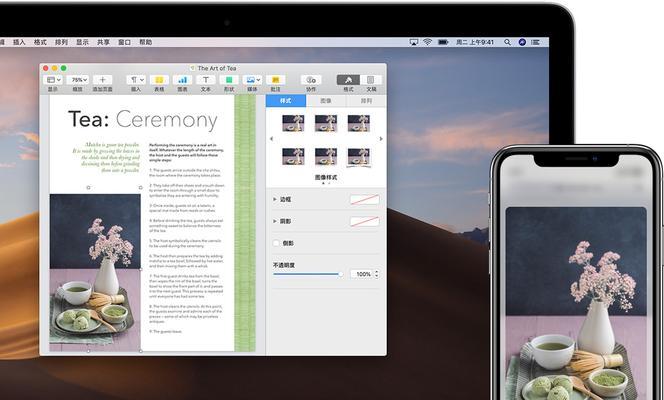
Task: Open the 媒体 media dropdown in toolbar
Action: pyautogui.click(x=252, y=80)
